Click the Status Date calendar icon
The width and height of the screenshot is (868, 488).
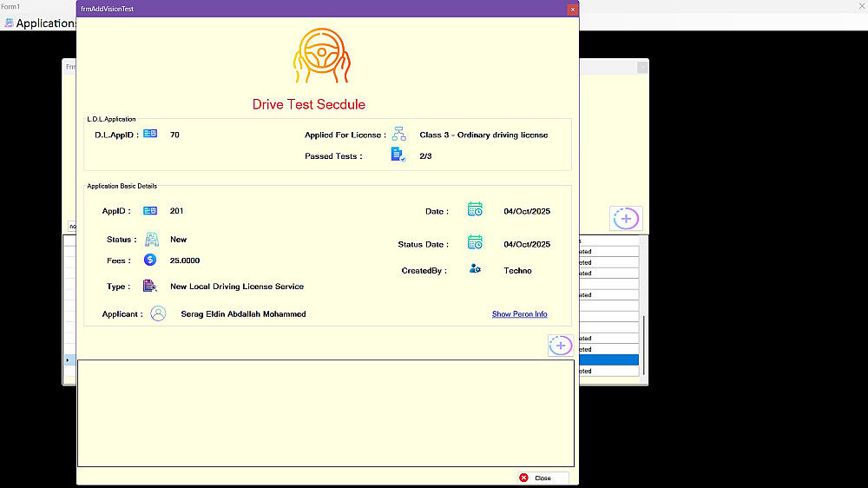coord(475,242)
